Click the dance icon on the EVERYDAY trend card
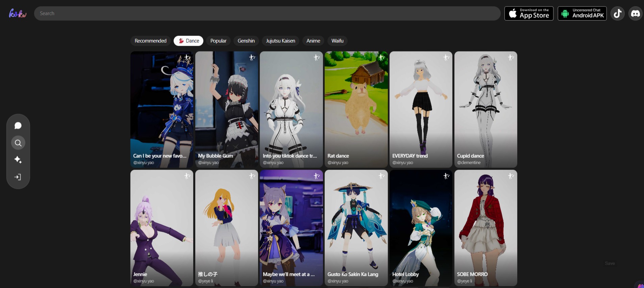The height and width of the screenshot is (288, 644). (x=446, y=58)
